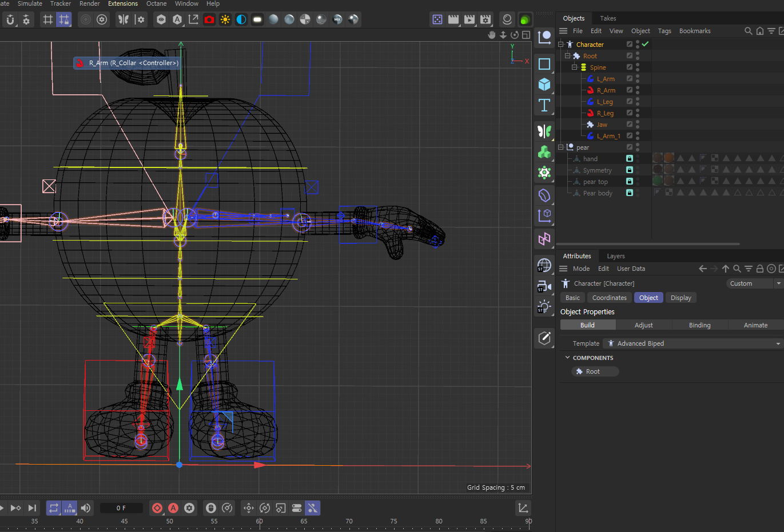784x532 pixels.
Task: Click the first material tag on hand row
Action: (x=658, y=158)
